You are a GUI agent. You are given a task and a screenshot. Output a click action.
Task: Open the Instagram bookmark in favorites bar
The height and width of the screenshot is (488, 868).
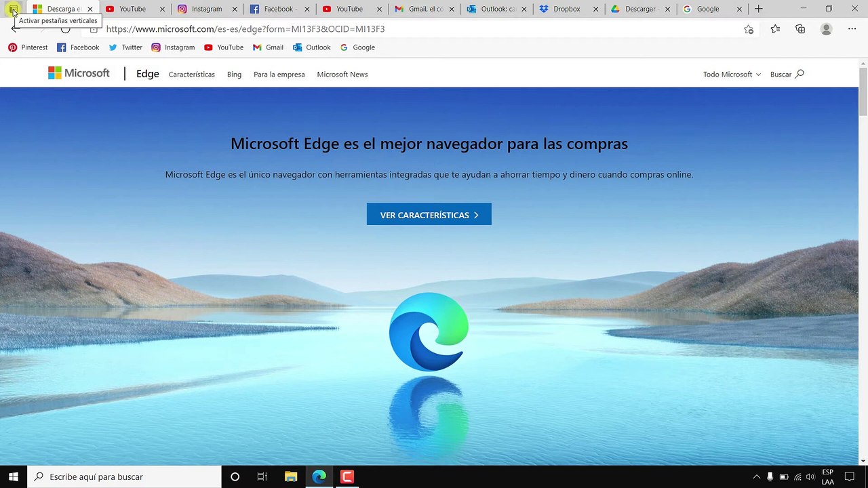pyautogui.click(x=173, y=47)
